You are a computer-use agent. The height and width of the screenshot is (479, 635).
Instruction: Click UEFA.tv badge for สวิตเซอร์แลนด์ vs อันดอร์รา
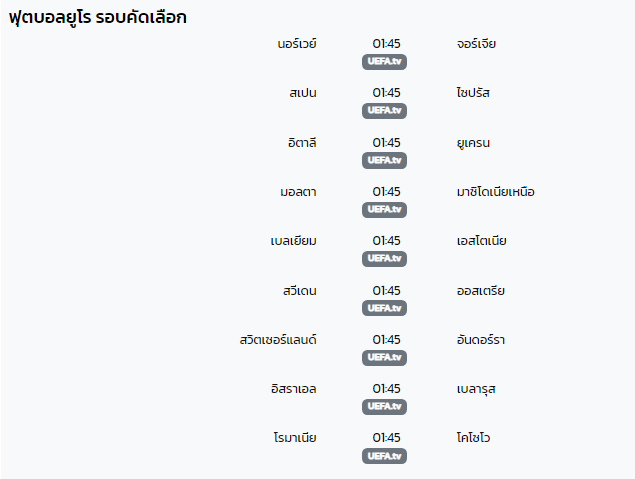pyautogui.click(x=384, y=358)
